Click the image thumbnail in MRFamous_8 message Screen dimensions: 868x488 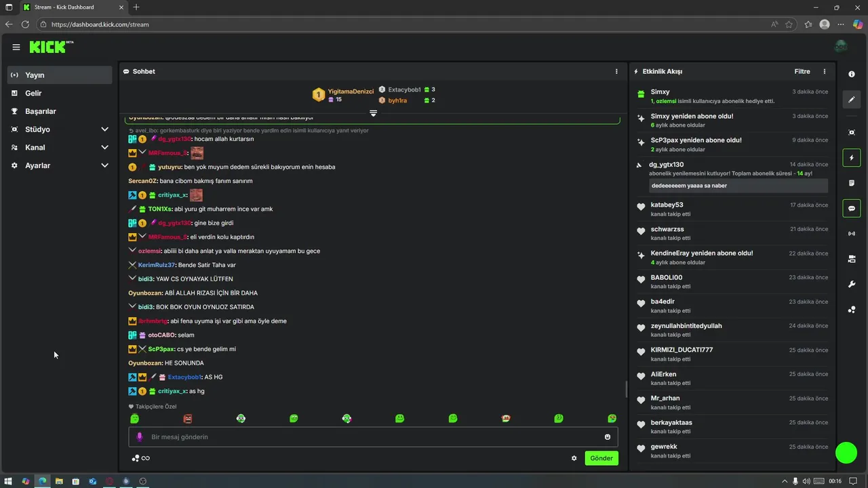(197, 153)
